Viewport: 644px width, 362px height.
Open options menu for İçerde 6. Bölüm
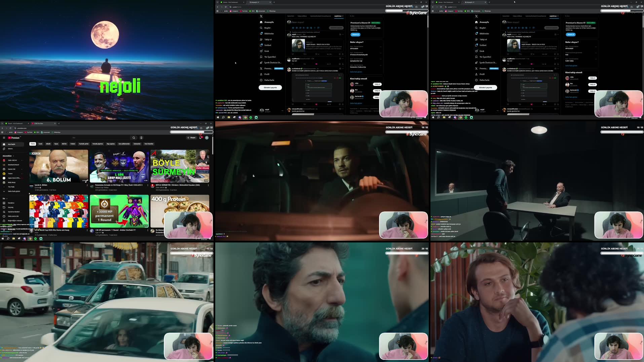tap(87, 185)
